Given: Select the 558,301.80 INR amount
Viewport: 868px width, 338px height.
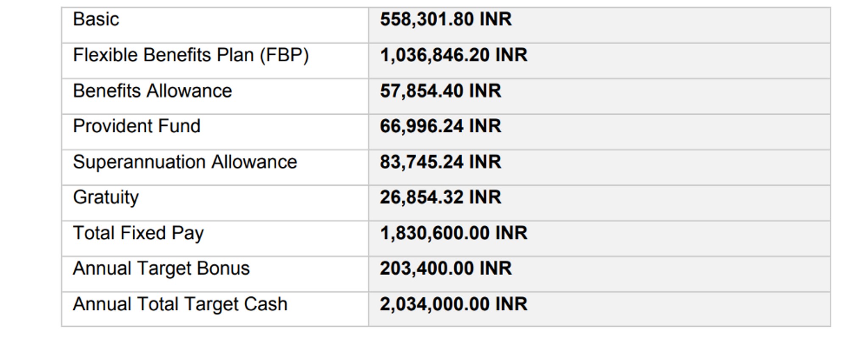Looking at the screenshot, I should click(x=446, y=19).
